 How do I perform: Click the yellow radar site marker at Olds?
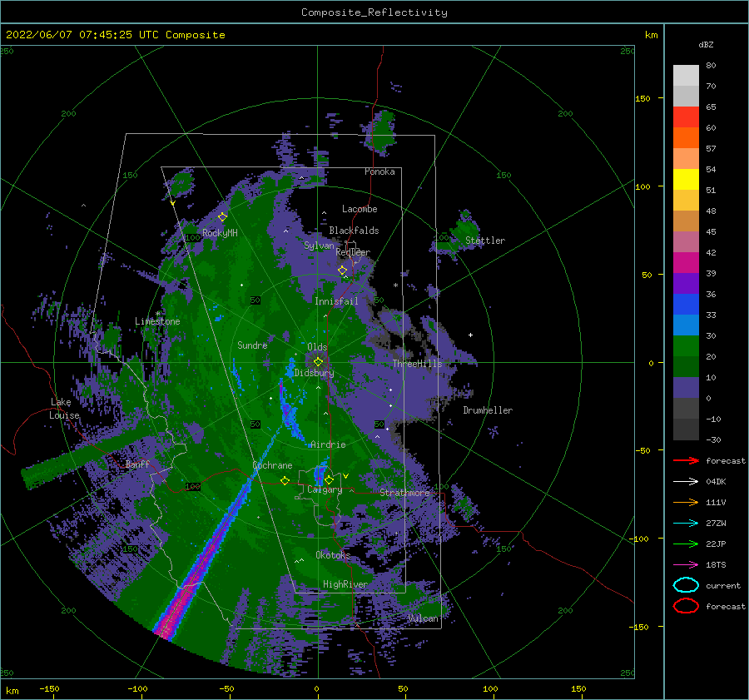(318, 362)
